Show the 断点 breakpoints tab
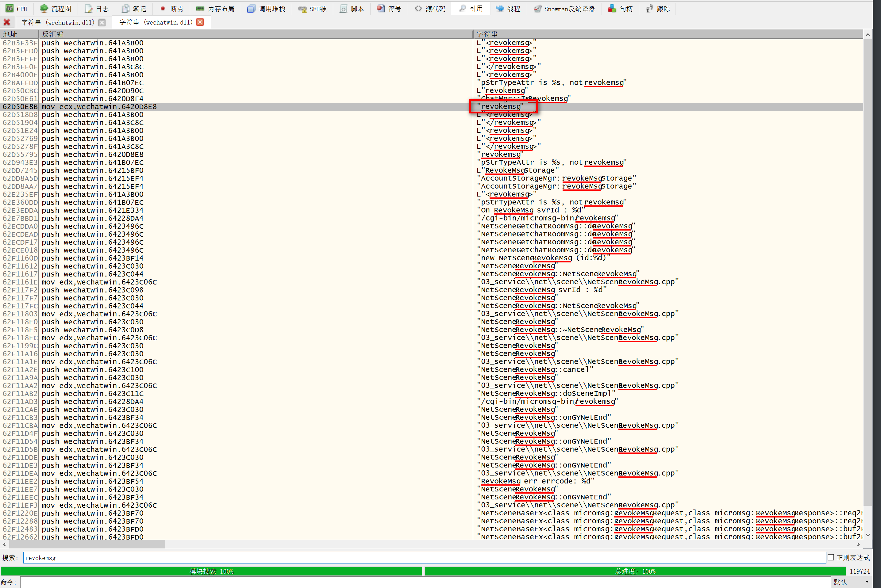This screenshot has height=588, width=881. pyautogui.click(x=172, y=9)
